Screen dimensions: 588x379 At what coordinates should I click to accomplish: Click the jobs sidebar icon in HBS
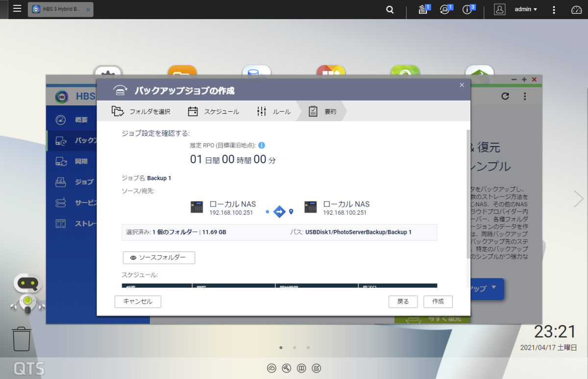pyautogui.click(x=61, y=182)
